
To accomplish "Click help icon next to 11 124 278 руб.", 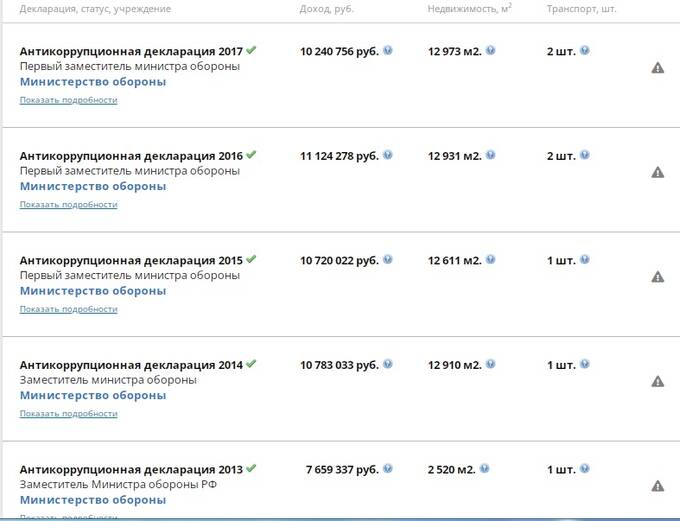I will [388, 155].
